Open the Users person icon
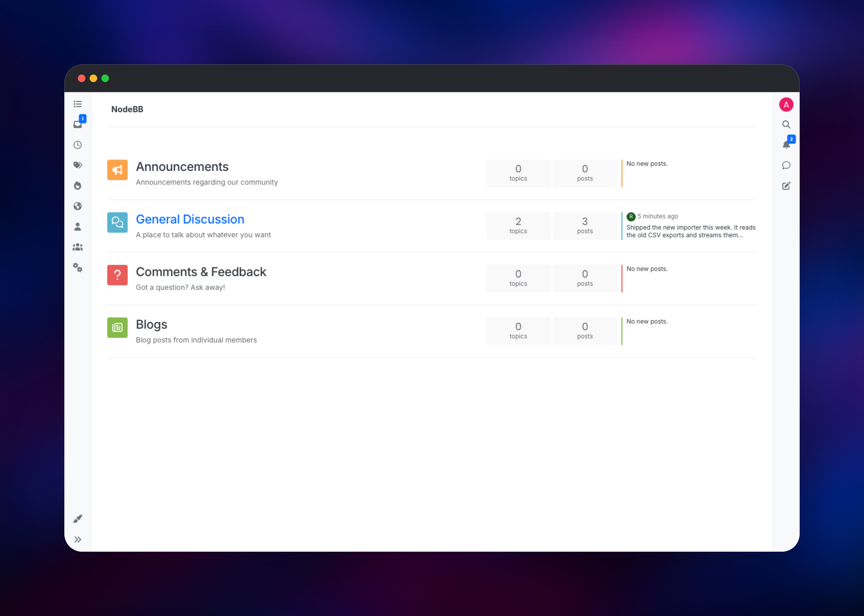Viewport: 864px width, 616px height. pos(78,226)
